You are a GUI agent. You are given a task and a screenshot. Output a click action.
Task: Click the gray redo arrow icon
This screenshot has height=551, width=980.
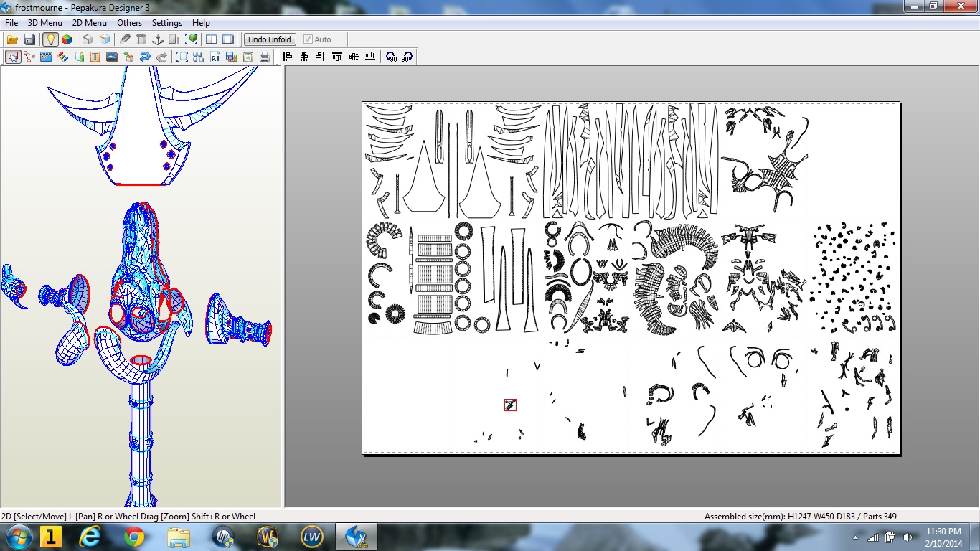[162, 57]
